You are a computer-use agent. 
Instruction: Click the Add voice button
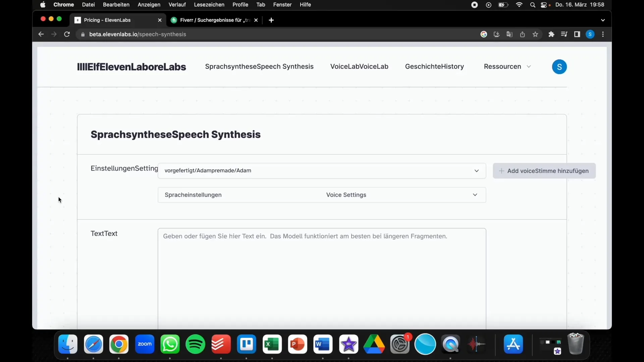[x=544, y=171]
